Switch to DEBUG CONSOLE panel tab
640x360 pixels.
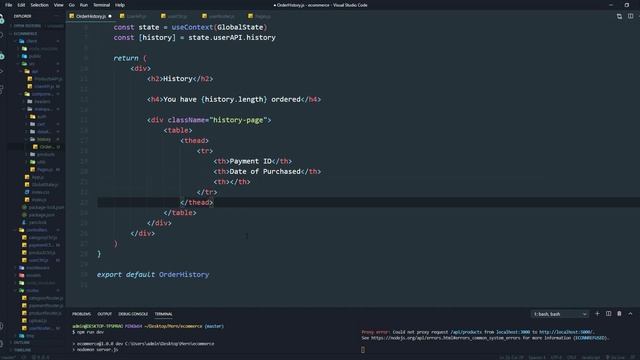click(133, 314)
